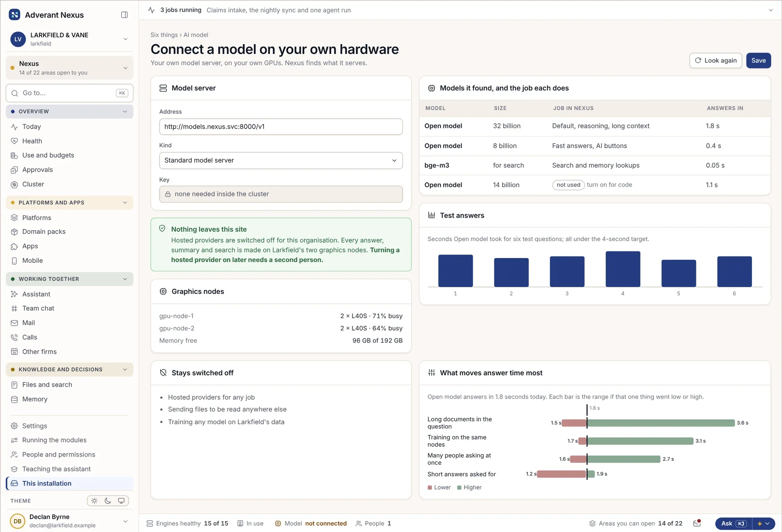The width and height of the screenshot is (782, 532).
Task: Open the Ask assistant button
Action: [x=734, y=523]
